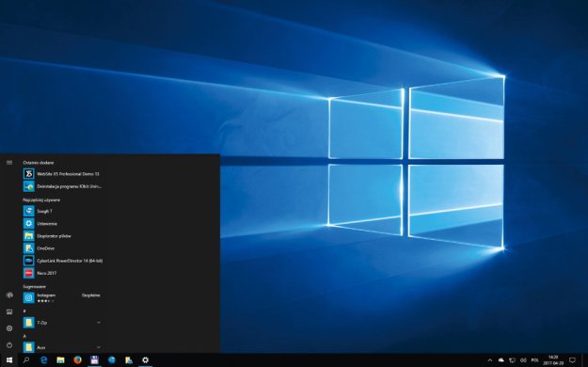Launch Microsoft Edge from taskbar
Viewport: 588px width, 367px height.
coord(43,360)
